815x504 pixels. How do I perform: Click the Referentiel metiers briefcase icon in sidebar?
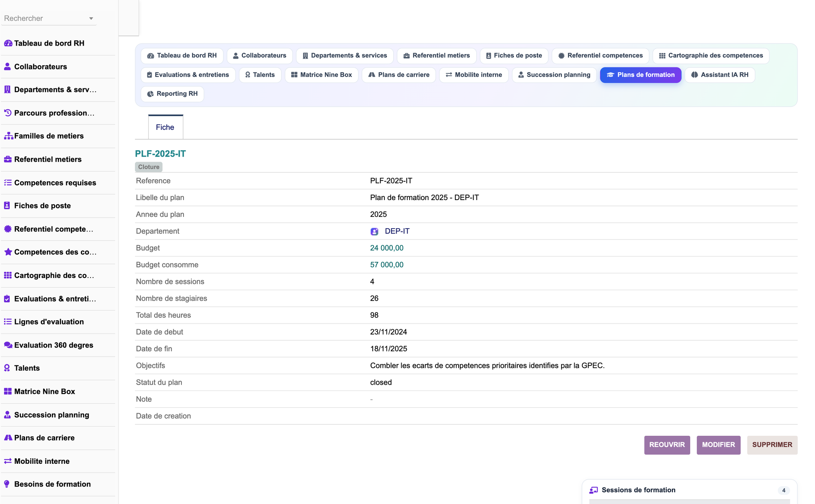point(8,159)
